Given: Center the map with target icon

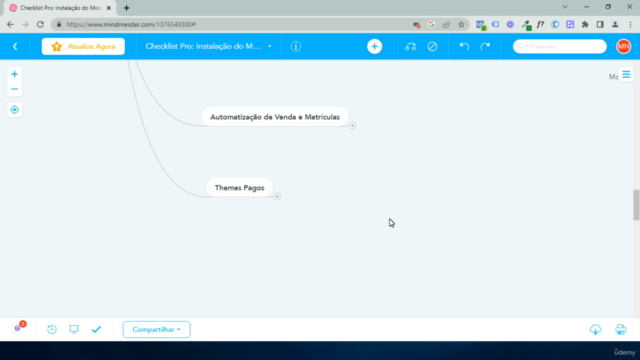Looking at the screenshot, I should 14,110.
